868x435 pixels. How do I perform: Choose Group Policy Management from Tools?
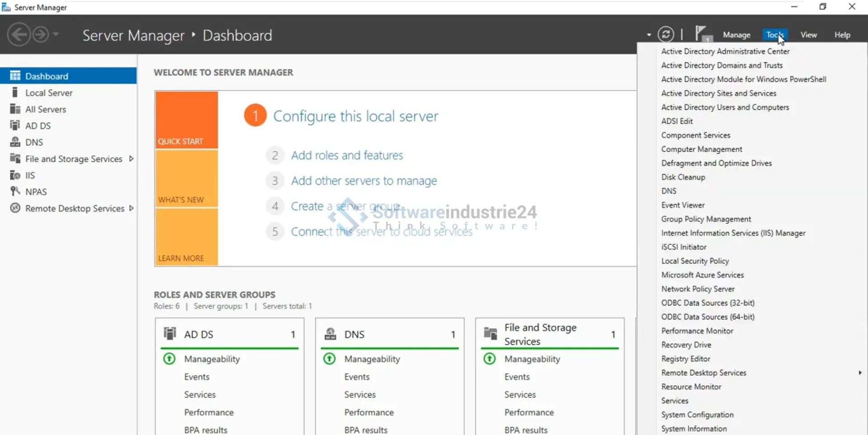pos(706,219)
